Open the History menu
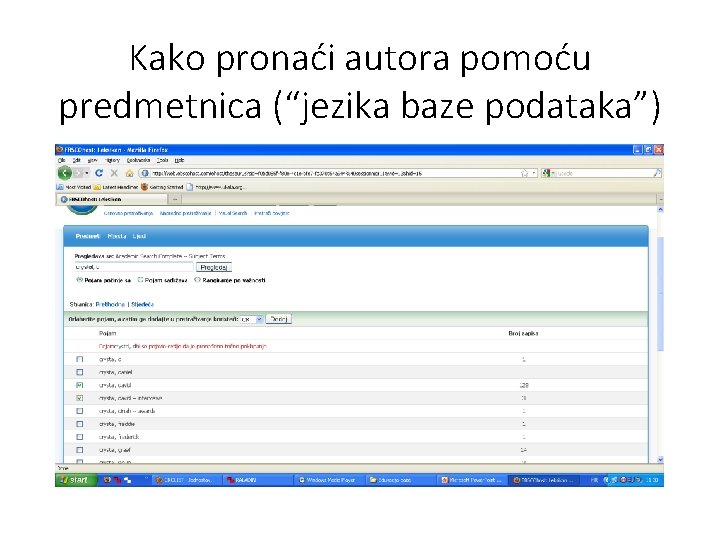 click(112, 160)
